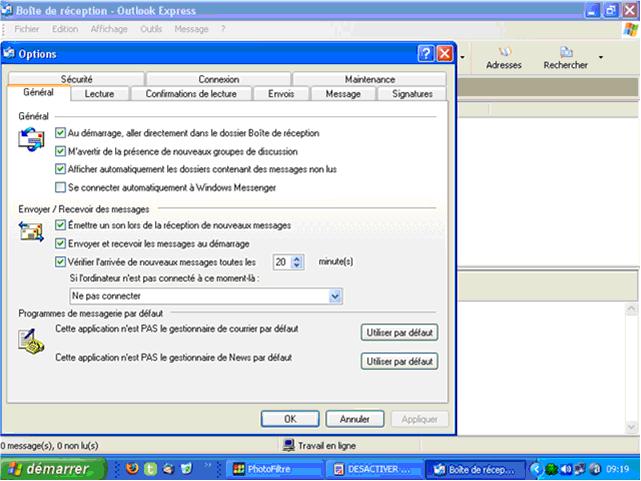
Task: Launch Firefox from the quick launch bar
Action: tap(132, 468)
